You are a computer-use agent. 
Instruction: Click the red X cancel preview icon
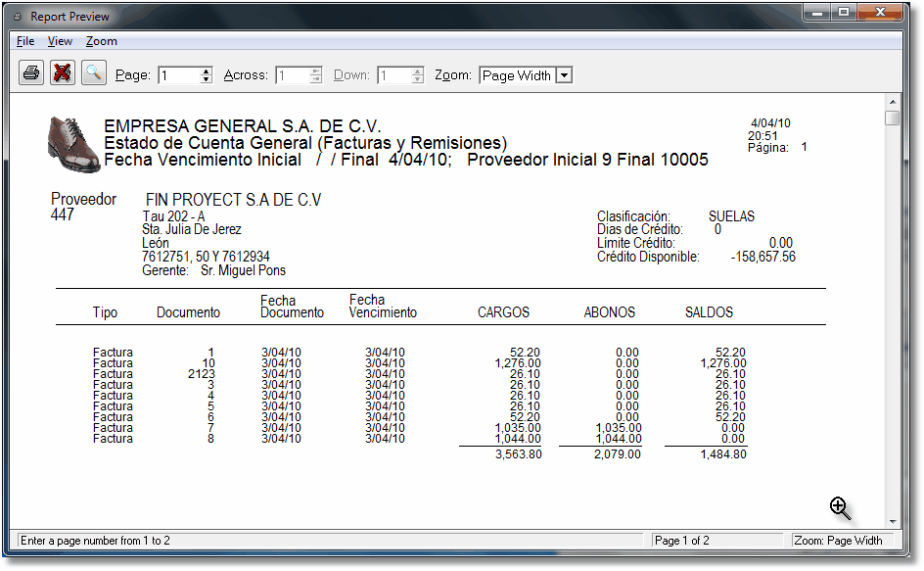click(x=63, y=72)
